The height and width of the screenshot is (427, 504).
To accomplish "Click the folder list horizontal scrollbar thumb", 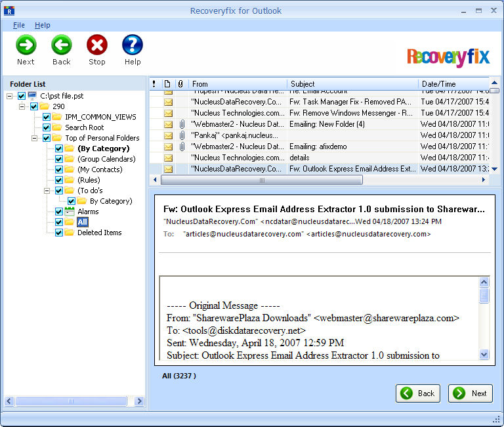I will pyautogui.click(x=71, y=401).
